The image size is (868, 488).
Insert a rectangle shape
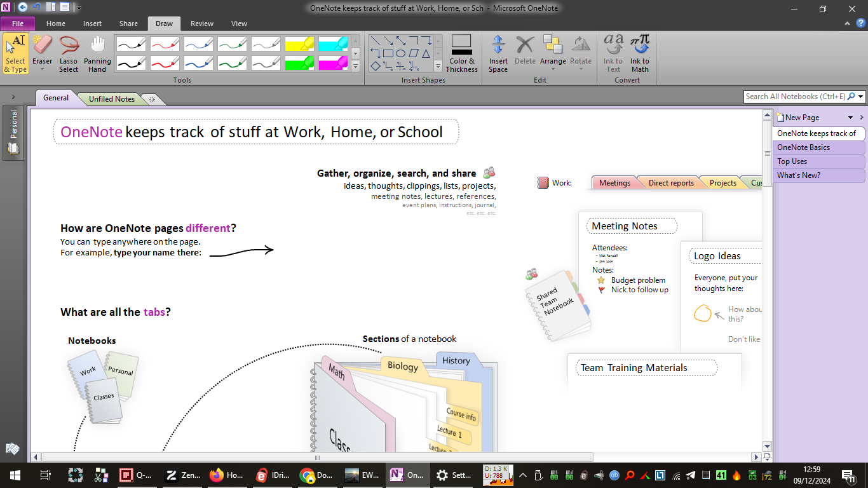388,53
